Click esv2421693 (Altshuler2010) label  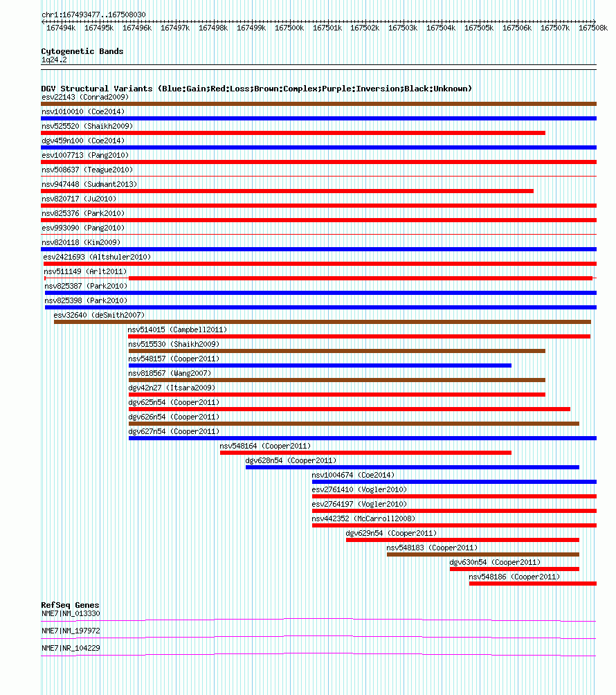pyautogui.click(x=97, y=257)
